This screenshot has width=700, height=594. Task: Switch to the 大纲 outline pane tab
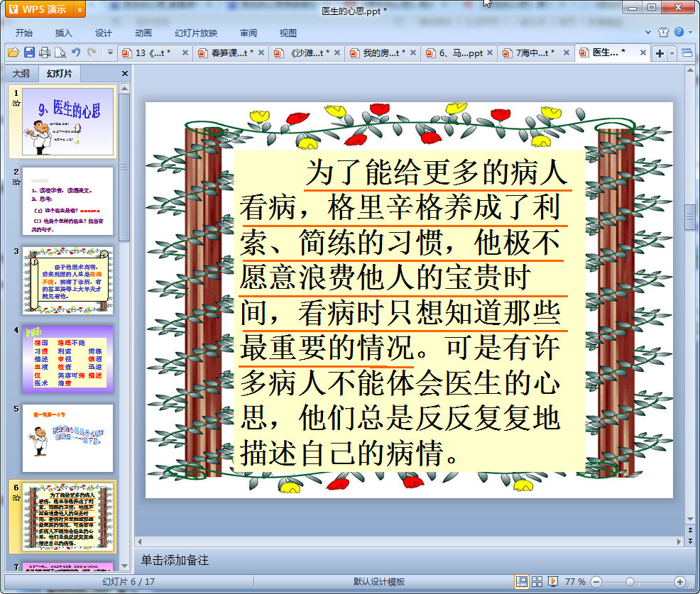21,74
